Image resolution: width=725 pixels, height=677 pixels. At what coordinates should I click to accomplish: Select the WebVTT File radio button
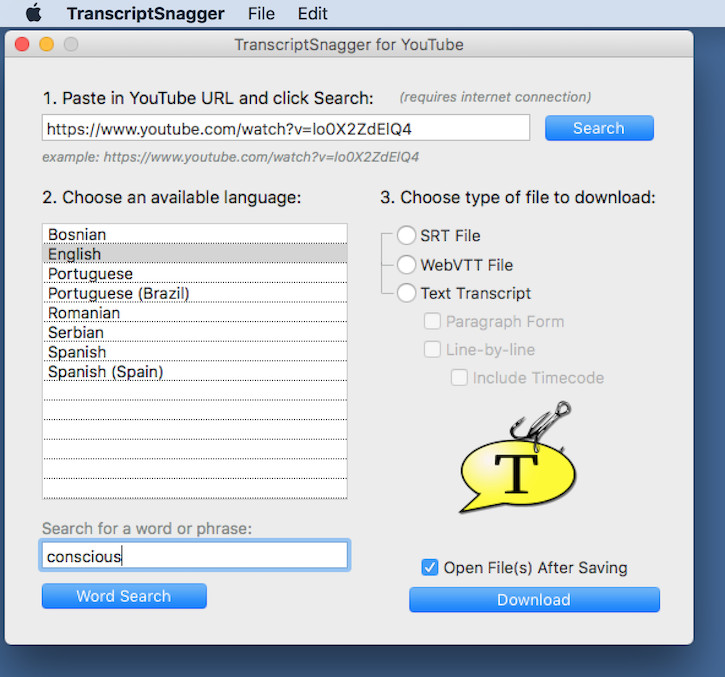point(406,265)
